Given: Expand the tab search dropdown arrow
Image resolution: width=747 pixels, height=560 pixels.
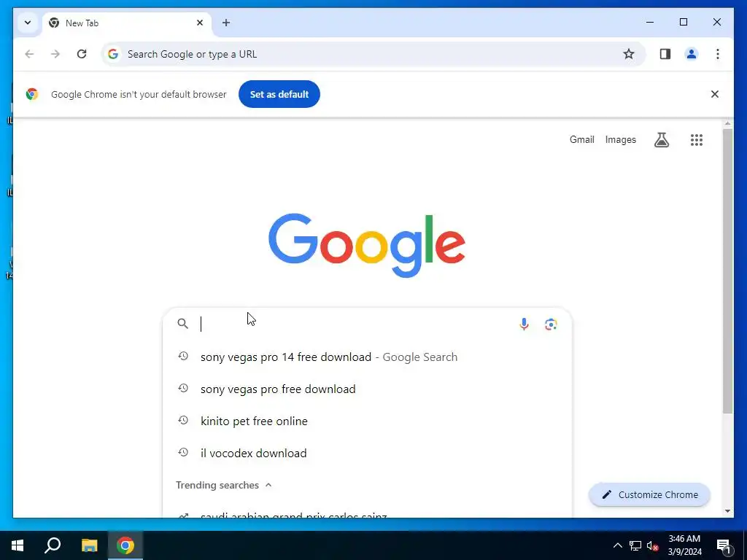Looking at the screenshot, I should click(x=28, y=23).
